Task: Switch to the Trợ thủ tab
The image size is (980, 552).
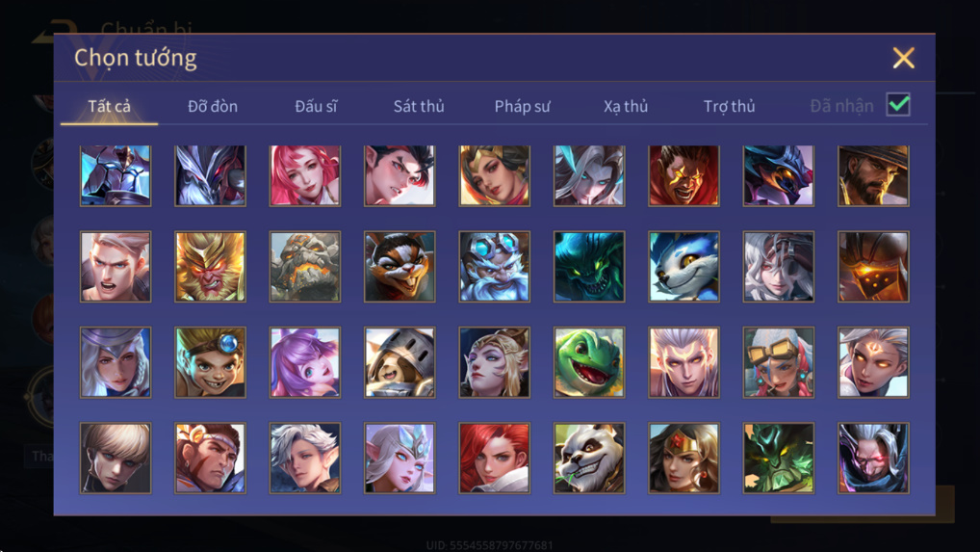Action: (730, 106)
